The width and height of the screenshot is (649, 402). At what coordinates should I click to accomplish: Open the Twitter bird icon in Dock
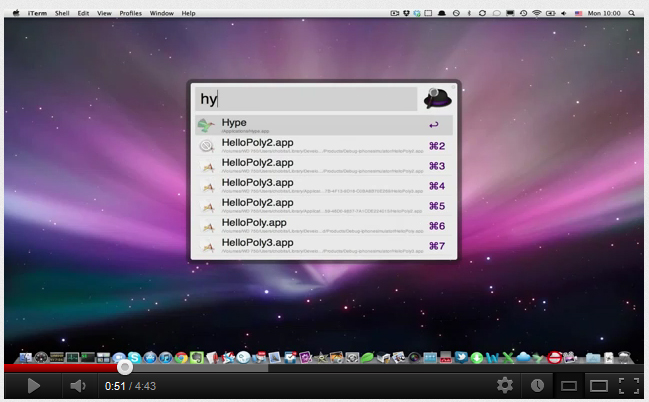point(461,357)
